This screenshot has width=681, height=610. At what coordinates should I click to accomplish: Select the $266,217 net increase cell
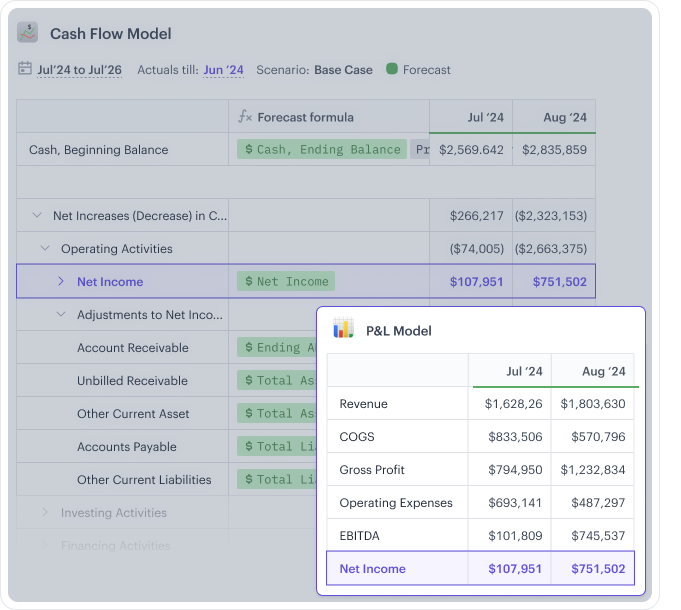(471, 215)
